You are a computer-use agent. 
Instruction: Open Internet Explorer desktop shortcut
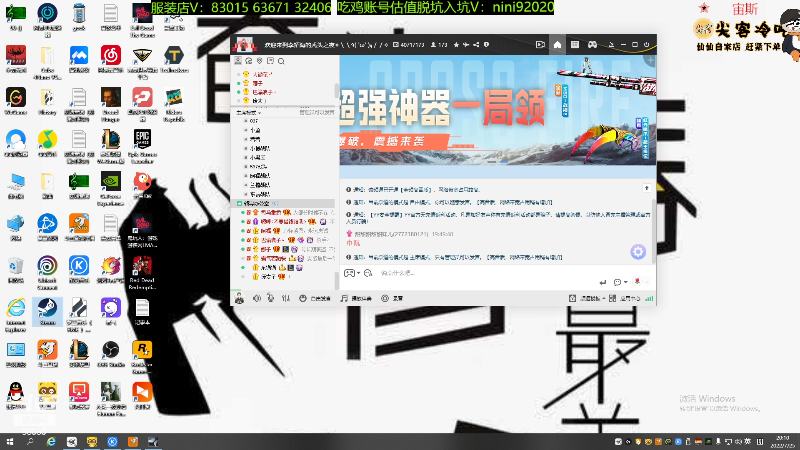pos(16,315)
